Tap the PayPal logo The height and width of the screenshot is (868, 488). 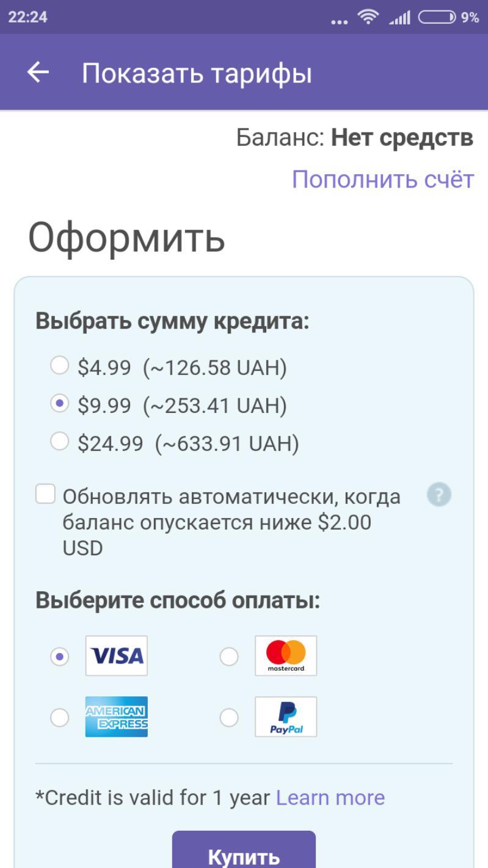click(286, 717)
